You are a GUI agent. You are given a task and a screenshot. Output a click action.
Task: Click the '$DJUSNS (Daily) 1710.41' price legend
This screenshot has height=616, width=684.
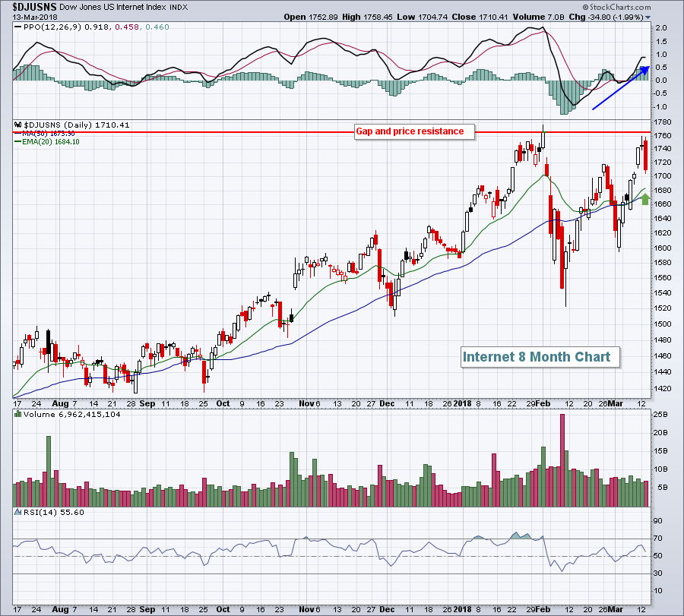tap(76, 125)
